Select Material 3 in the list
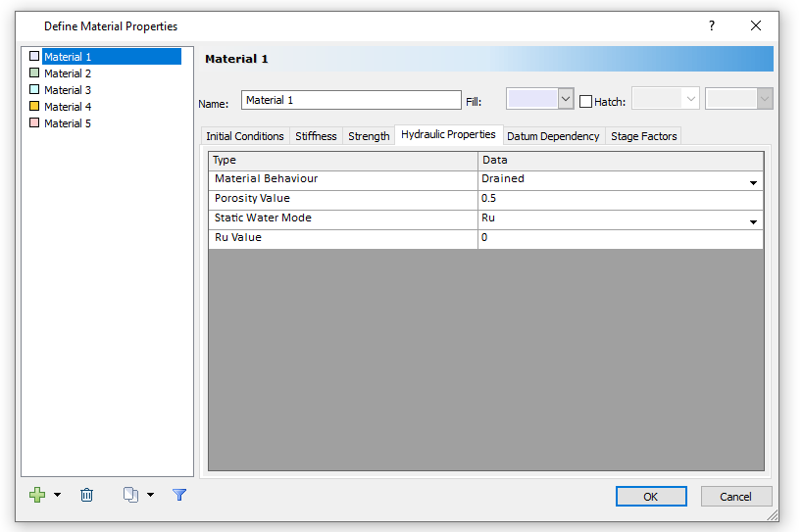Image resolution: width=803 pixels, height=532 pixels. point(68,90)
